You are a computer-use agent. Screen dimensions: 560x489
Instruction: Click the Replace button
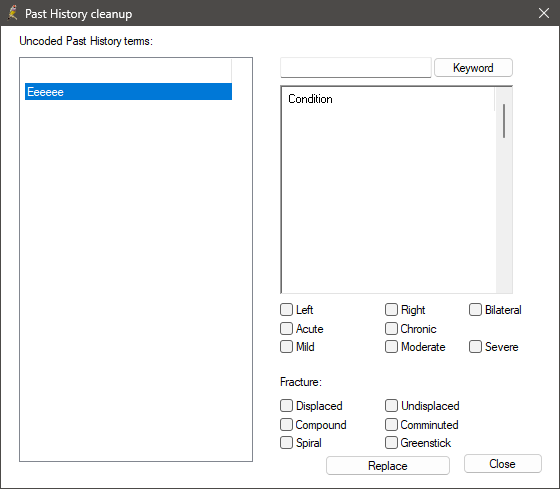coord(388,465)
